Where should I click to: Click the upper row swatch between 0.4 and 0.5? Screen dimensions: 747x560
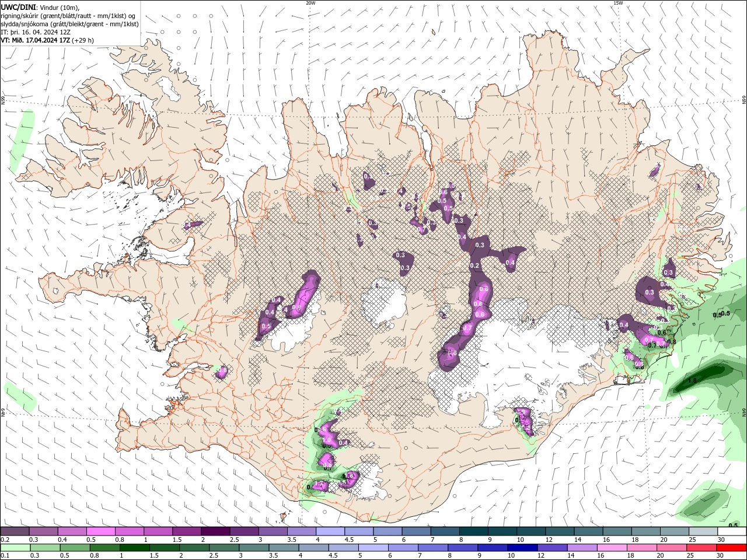tap(72, 531)
